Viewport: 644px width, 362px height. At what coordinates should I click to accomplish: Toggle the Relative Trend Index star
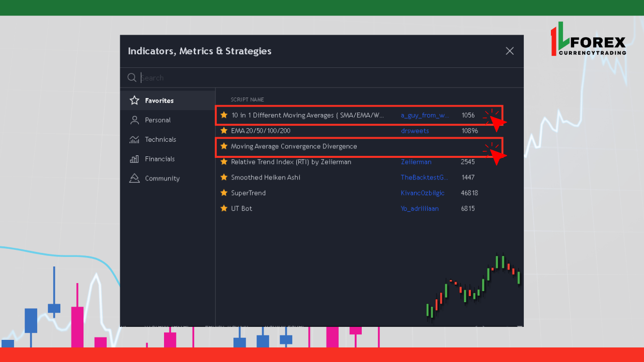click(x=224, y=162)
